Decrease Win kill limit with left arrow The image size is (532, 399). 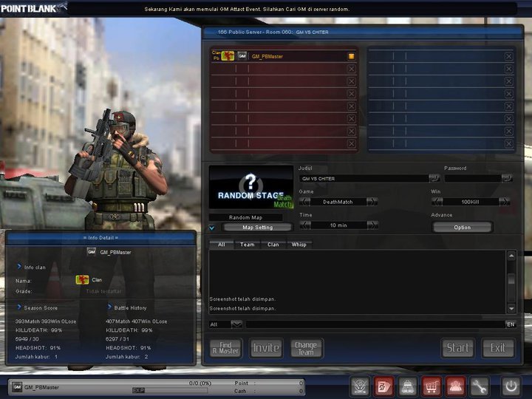437,202
